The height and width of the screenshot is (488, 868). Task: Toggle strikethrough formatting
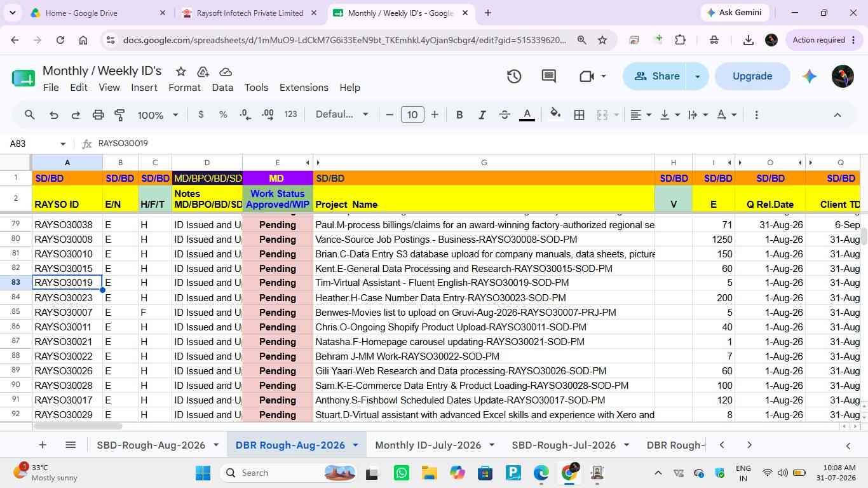(x=505, y=115)
